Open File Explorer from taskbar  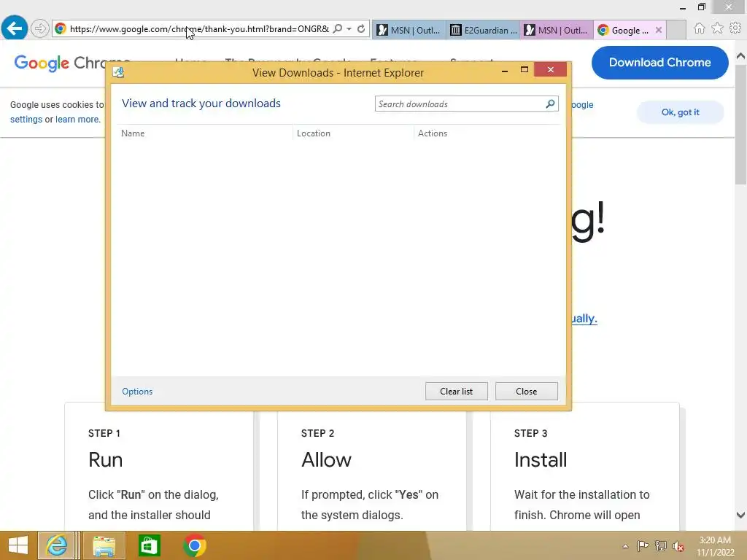click(104, 545)
